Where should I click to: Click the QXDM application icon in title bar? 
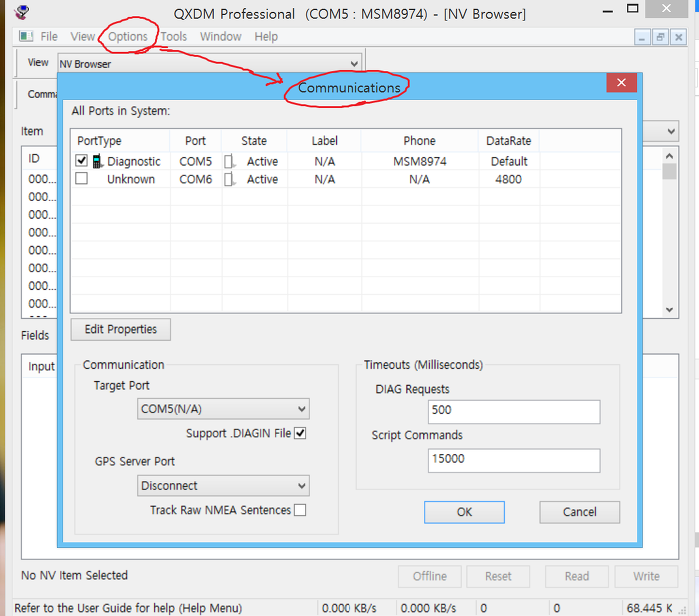[x=22, y=12]
